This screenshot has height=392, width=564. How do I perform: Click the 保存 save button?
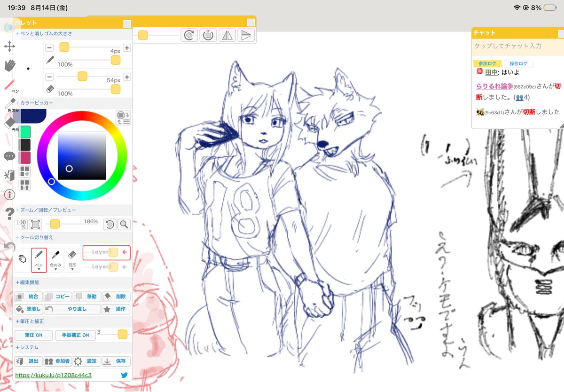pos(116,361)
